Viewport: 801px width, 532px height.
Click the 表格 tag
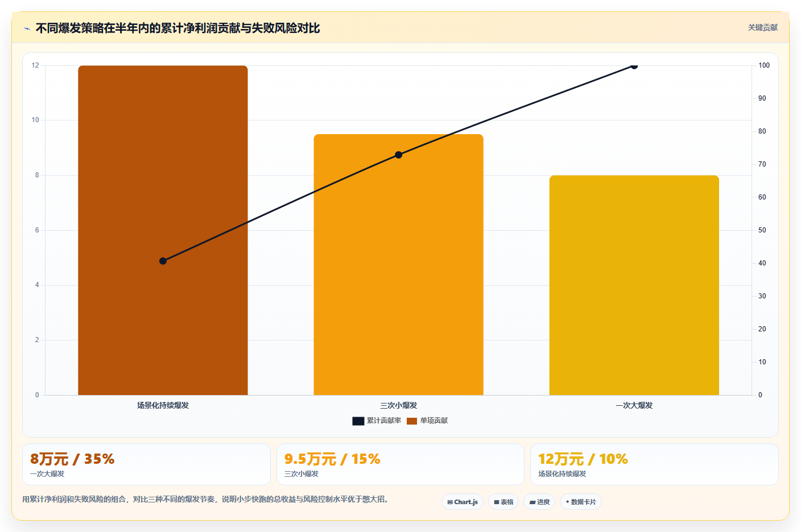(503, 502)
